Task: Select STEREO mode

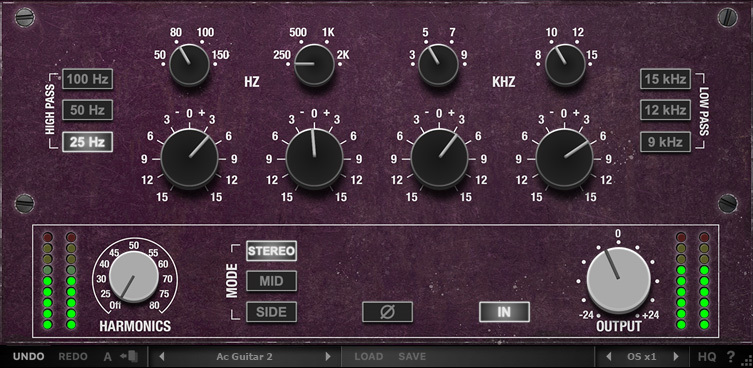Action: click(x=271, y=251)
